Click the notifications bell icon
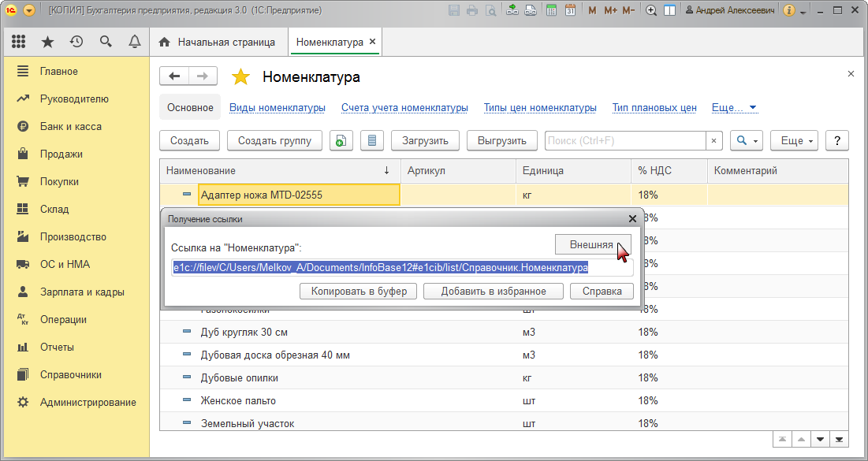Screen dimensions: 868x461 (135, 42)
